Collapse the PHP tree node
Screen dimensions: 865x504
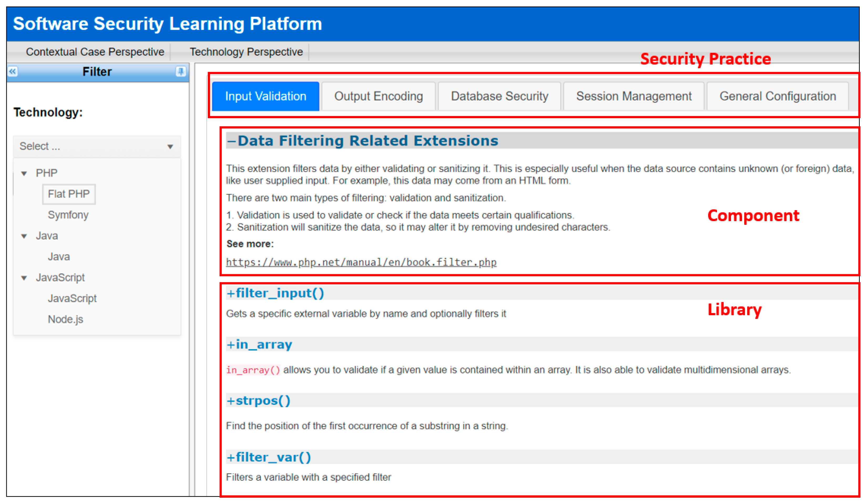tap(24, 173)
